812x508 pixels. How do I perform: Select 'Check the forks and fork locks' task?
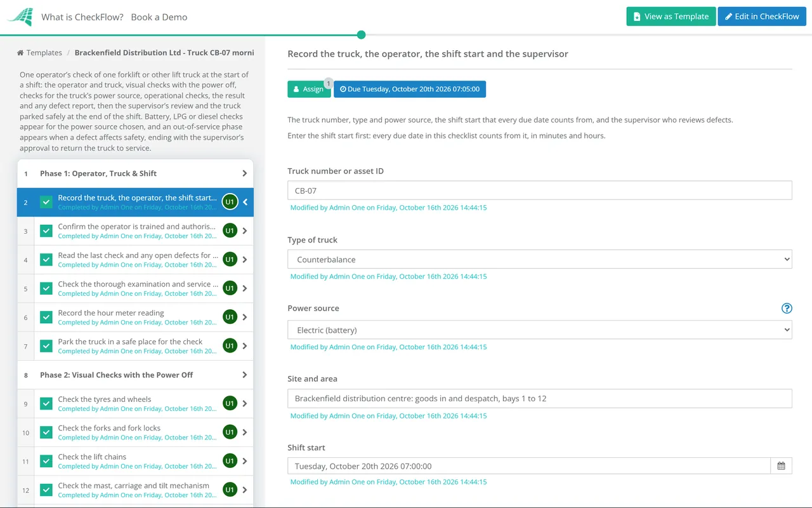(135, 432)
